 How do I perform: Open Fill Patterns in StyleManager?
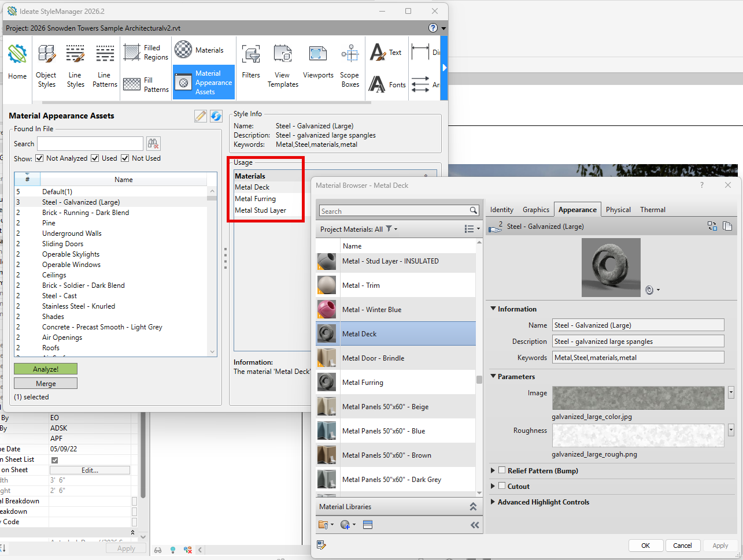(x=146, y=84)
